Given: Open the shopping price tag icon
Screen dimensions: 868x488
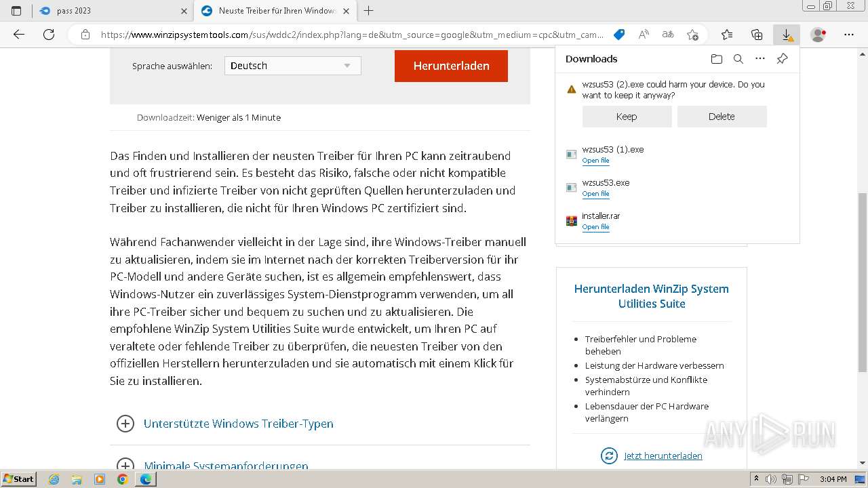Looking at the screenshot, I should pos(618,35).
